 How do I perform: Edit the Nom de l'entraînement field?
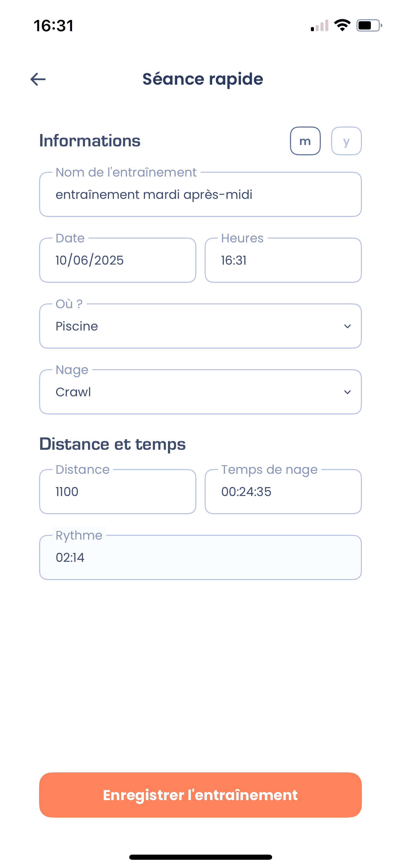pyautogui.click(x=200, y=194)
